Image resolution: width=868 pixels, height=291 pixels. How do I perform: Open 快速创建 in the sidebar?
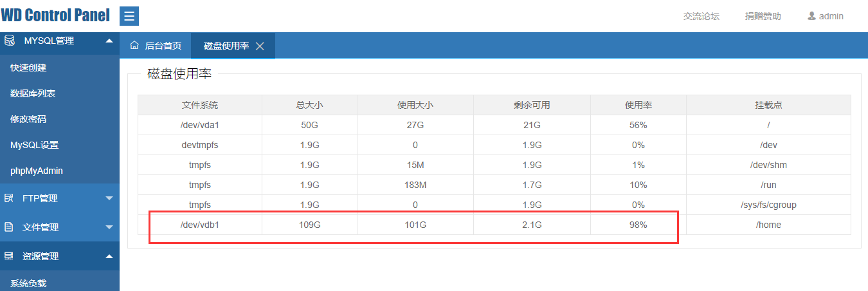coord(60,68)
